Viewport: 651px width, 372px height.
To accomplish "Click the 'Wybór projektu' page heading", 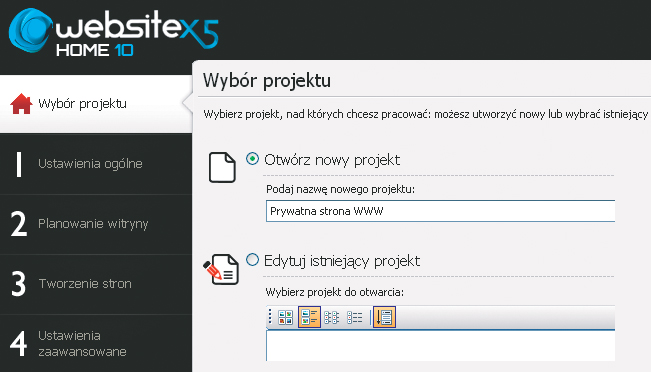I will tap(267, 81).
